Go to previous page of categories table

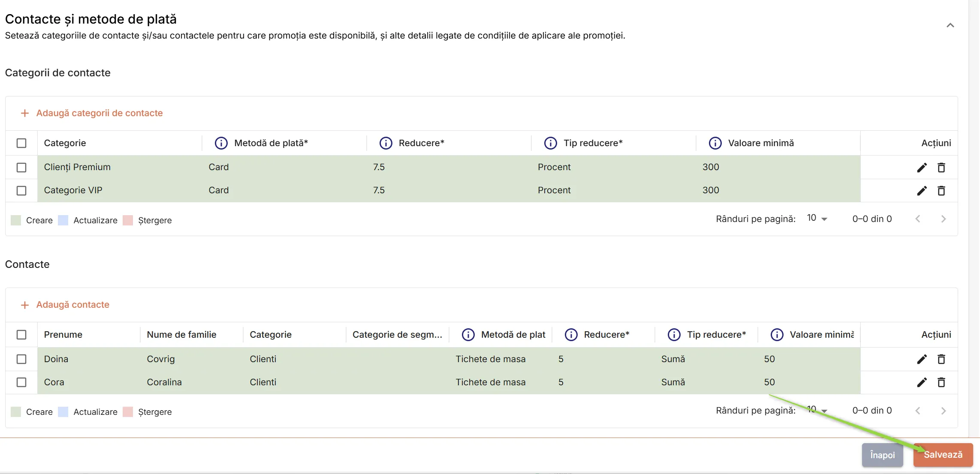click(918, 219)
